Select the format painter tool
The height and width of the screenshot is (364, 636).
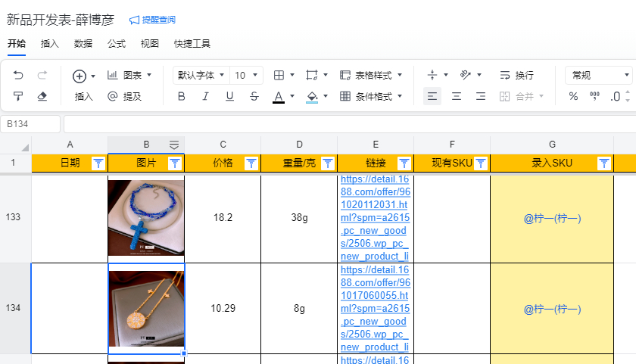pos(19,96)
